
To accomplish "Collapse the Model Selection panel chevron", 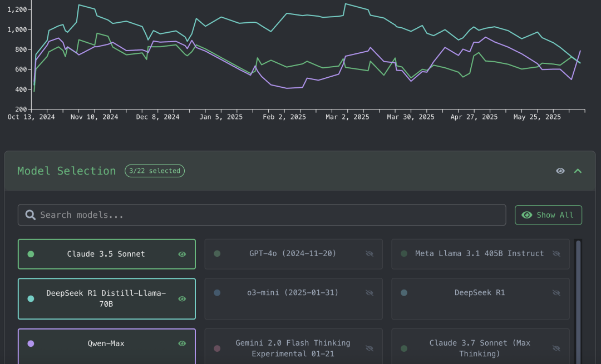I will point(578,171).
